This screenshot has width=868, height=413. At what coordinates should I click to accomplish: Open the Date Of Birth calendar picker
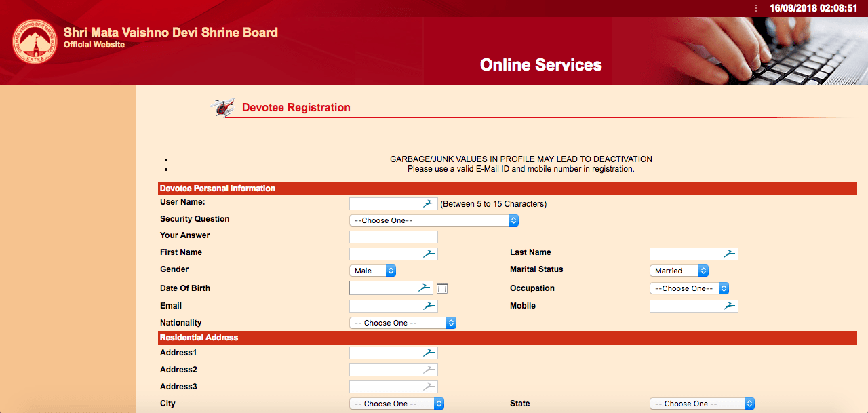442,288
